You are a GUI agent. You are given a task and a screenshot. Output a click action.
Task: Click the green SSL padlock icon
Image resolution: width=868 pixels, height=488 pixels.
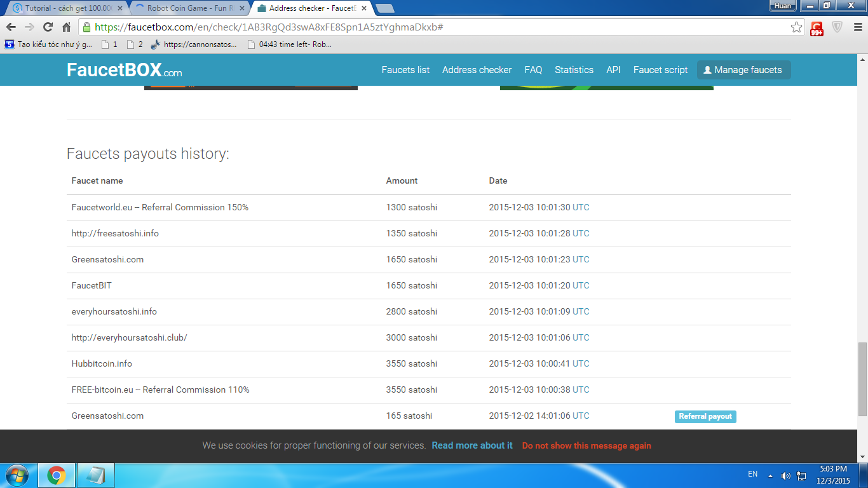[x=87, y=27]
